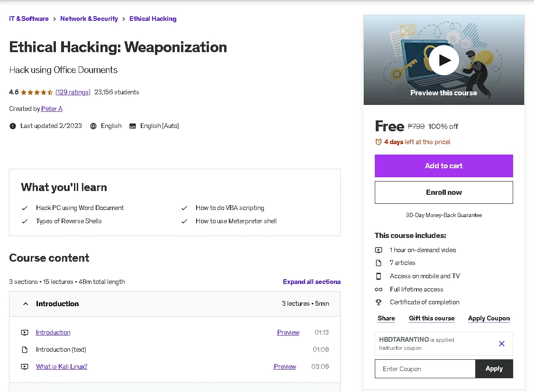The height and width of the screenshot is (392, 534).
Task: Click the '3 lectures • 5min' section summary
Action: tap(306, 304)
